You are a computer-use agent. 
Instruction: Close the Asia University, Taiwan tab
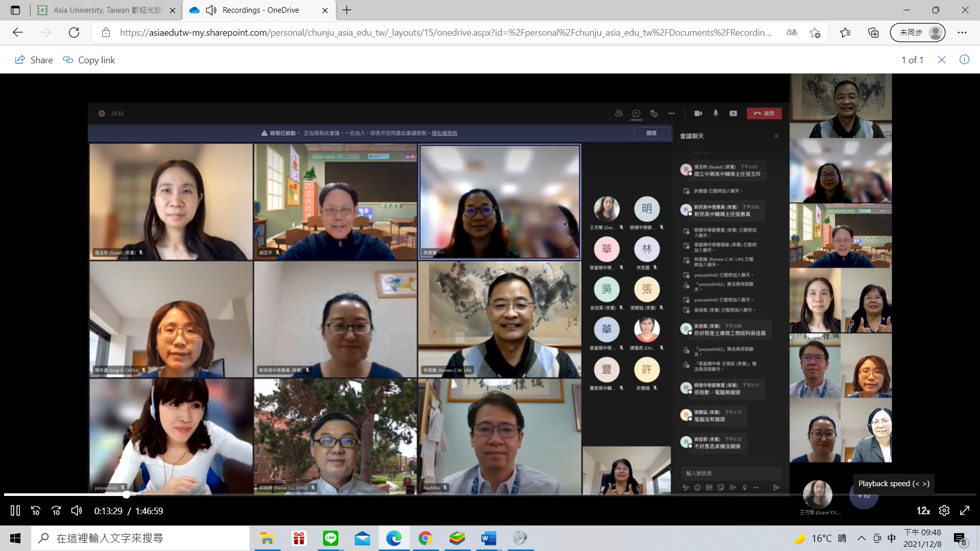click(x=173, y=10)
